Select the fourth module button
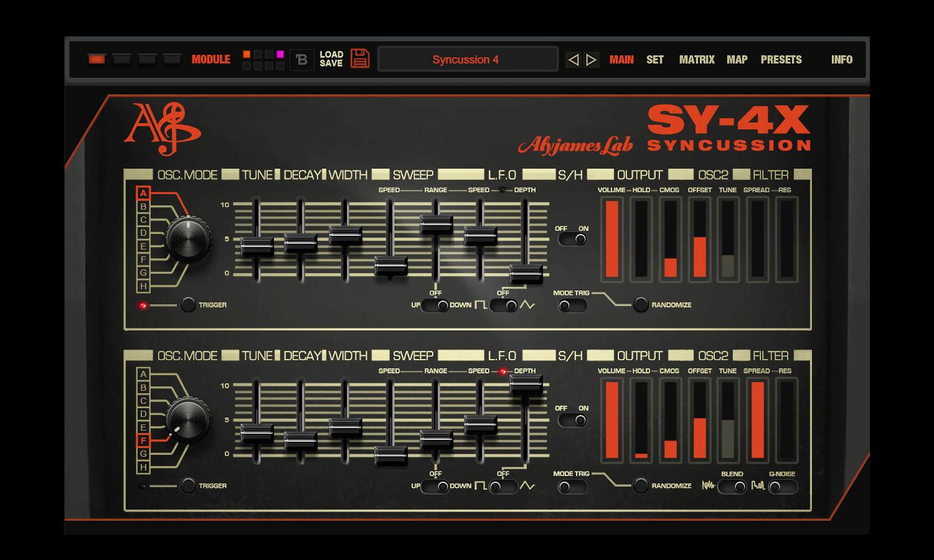934x560 pixels. 172,59
